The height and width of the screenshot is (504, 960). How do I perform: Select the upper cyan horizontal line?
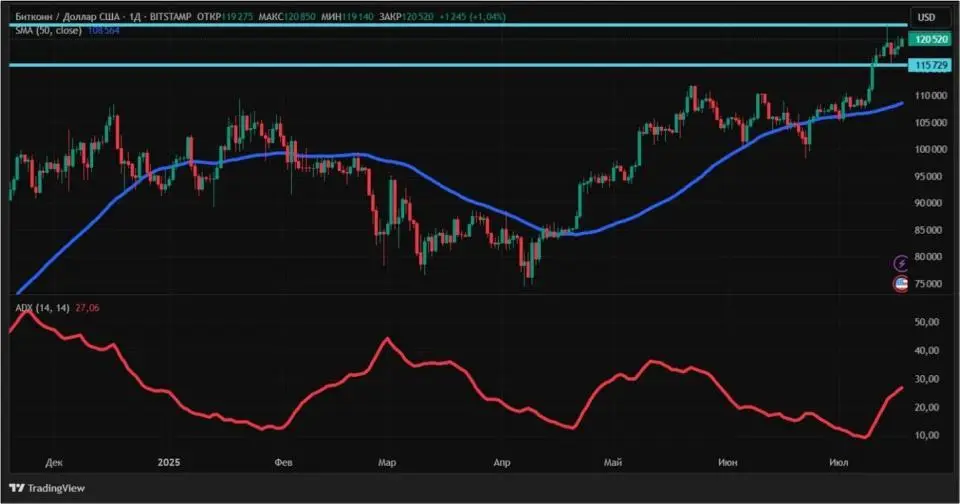click(458, 25)
